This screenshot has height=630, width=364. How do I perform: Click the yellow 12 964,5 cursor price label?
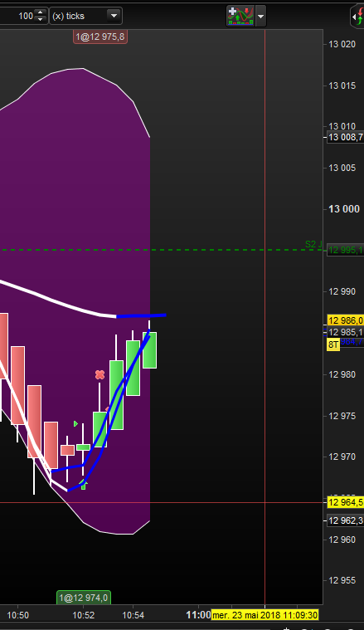click(x=346, y=502)
